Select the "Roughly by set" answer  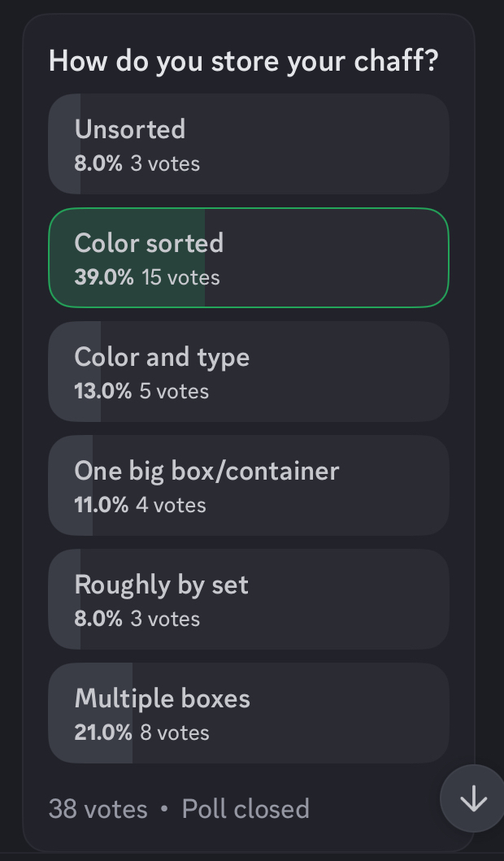pyautogui.click(x=248, y=599)
